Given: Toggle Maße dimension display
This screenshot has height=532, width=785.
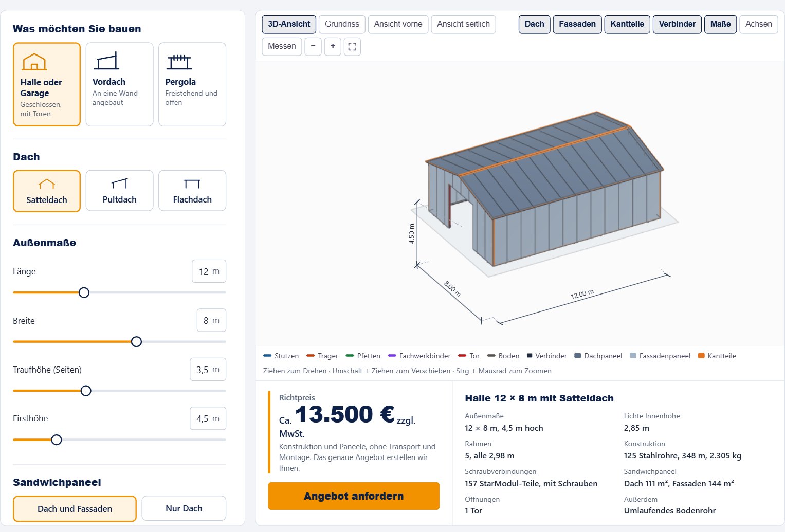Looking at the screenshot, I should [x=721, y=24].
